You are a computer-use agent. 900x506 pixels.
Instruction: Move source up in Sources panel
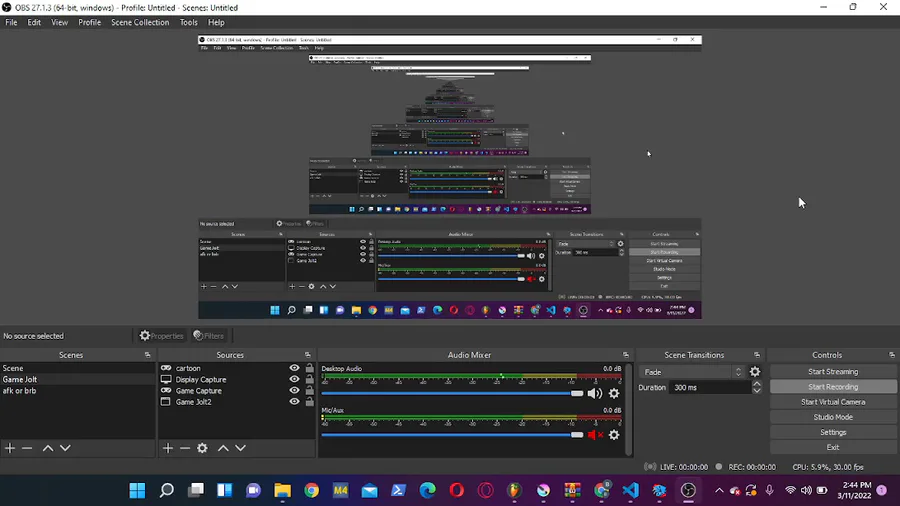[x=223, y=448]
